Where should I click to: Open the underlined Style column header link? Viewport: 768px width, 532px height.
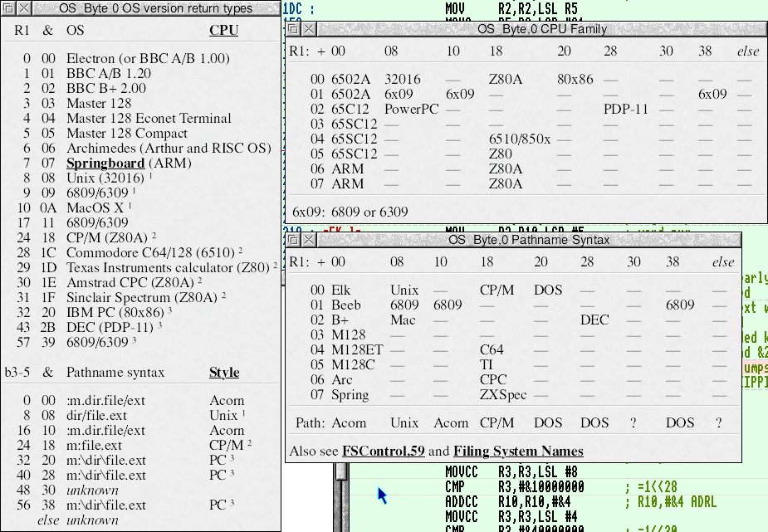(223, 372)
